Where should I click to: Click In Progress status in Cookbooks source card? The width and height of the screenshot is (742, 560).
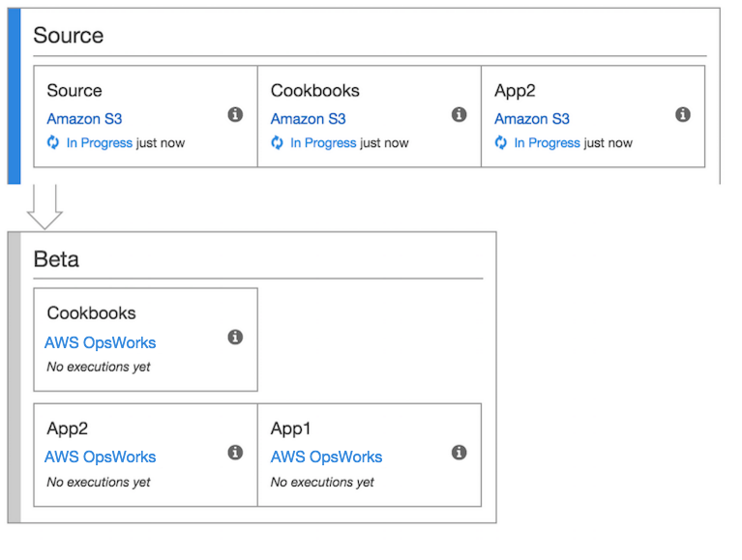click(323, 143)
